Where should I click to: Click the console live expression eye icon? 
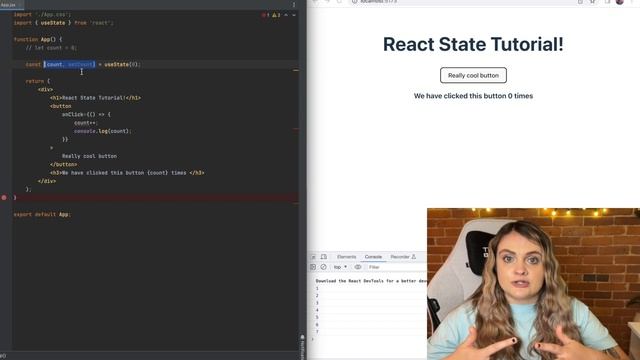pyautogui.click(x=358, y=267)
